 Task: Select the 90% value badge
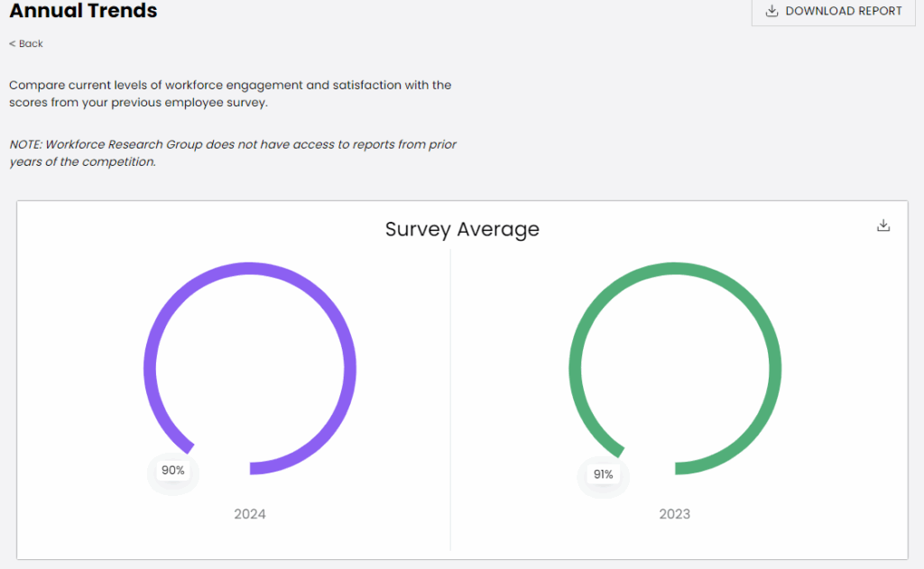click(x=172, y=470)
